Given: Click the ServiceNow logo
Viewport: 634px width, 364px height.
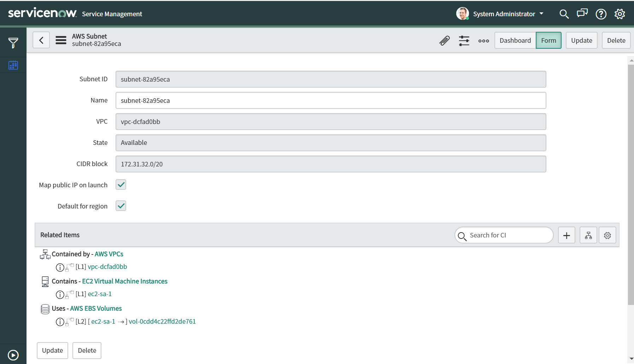Looking at the screenshot, I should coord(42,13).
